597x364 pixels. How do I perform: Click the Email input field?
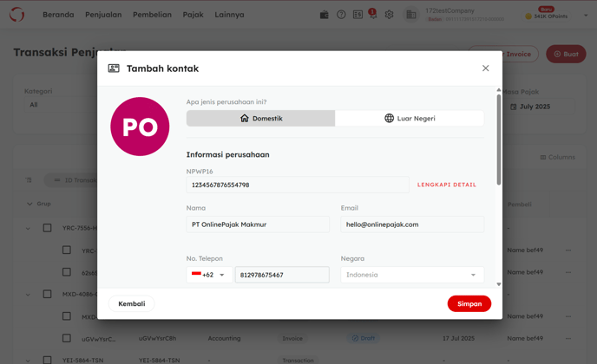[x=412, y=224]
